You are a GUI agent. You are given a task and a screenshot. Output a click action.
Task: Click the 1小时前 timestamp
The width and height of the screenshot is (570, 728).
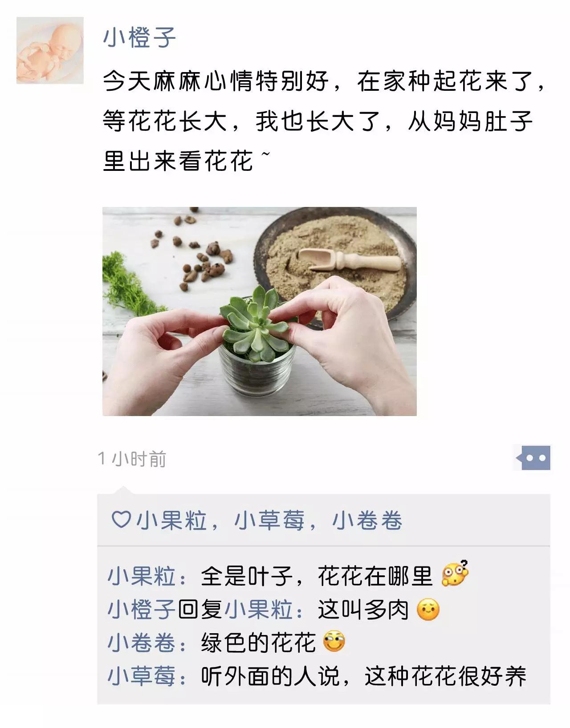coord(132,459)
